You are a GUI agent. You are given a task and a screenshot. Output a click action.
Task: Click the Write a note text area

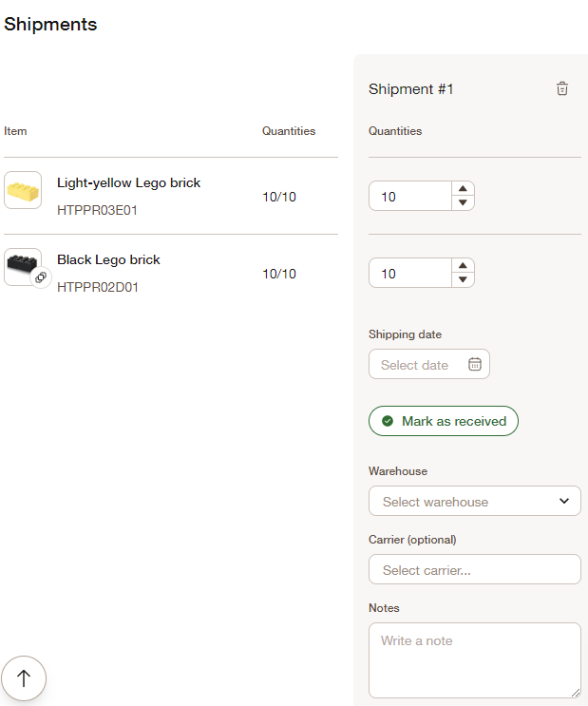pos(475,660)
